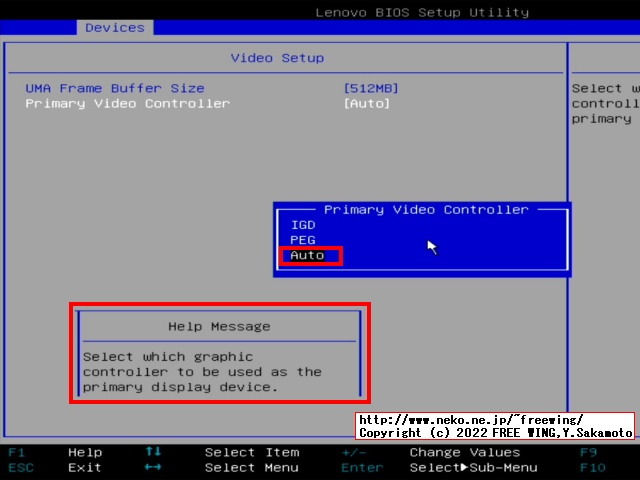Click the up-down arrows icon in footer
This screenshot has width=640, height=480.
coord(153,452)
